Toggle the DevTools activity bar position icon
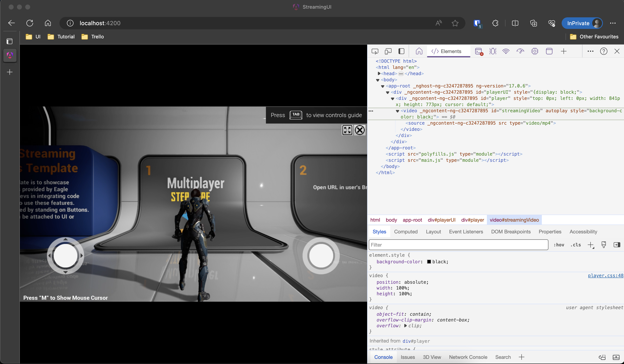This screenshot has height=364, width=624. coord(401,51)
